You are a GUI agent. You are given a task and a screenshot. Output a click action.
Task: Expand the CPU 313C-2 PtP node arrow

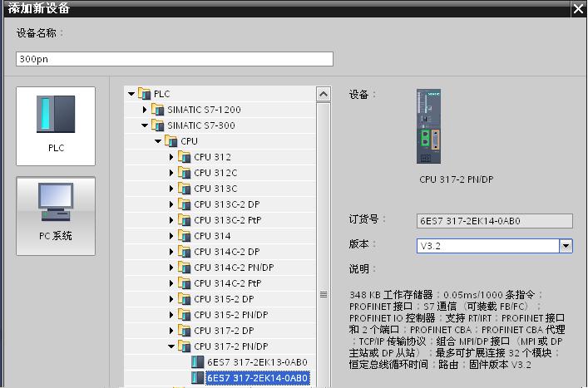(x=171, y=220)
